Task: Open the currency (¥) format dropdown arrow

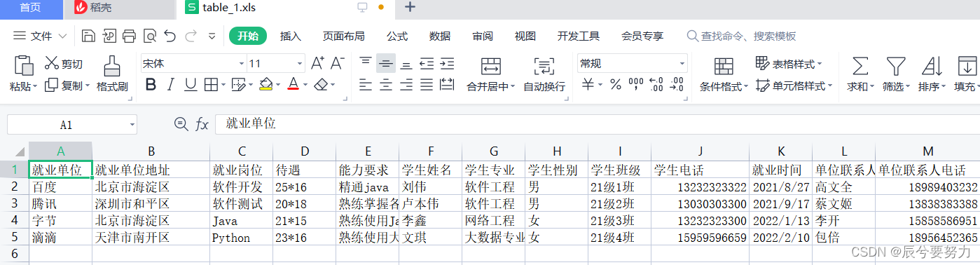Action: pyautogui.click(x=600, y=86)
